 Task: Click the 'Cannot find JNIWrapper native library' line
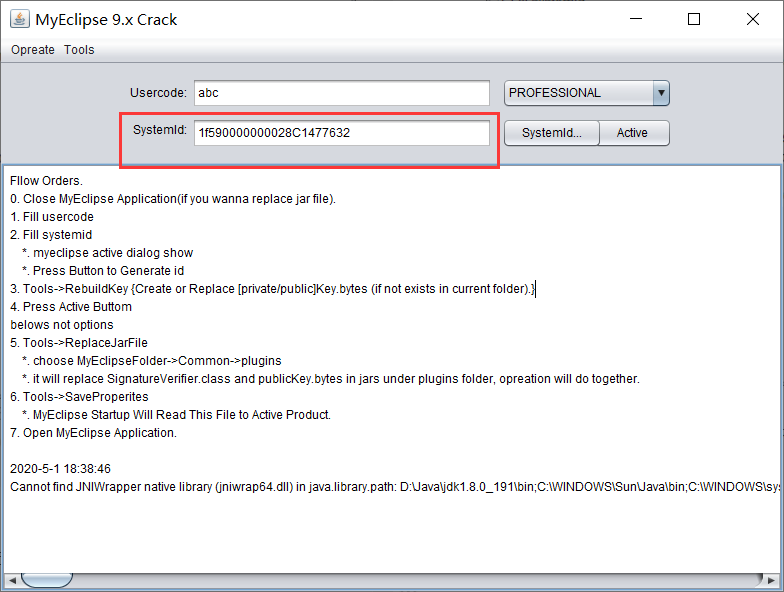tap(395, 487)
